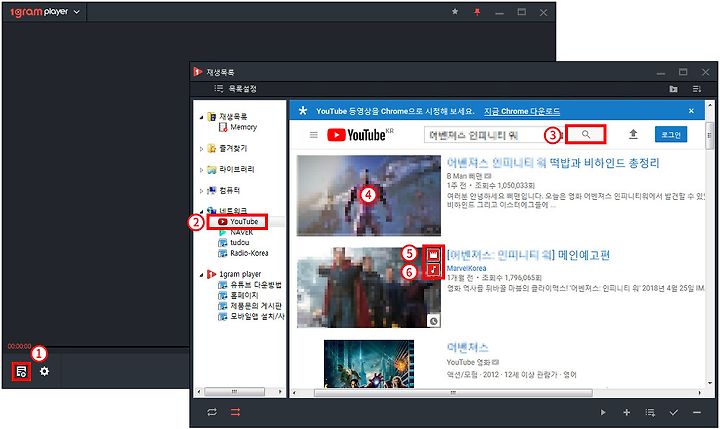This screenshot has height=429, width=720.
Task: Click the checkmark select icon in footer
Action: click(x=674, y=412)
